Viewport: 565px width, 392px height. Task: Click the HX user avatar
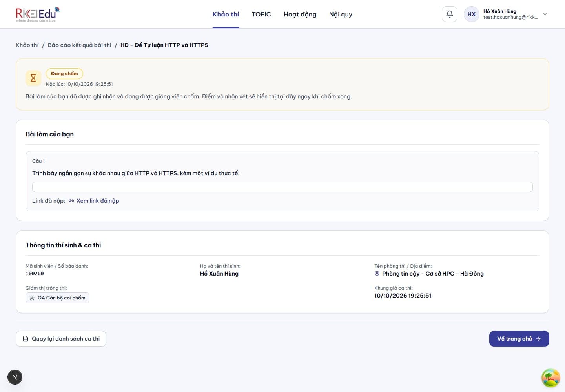pos(472,14)
